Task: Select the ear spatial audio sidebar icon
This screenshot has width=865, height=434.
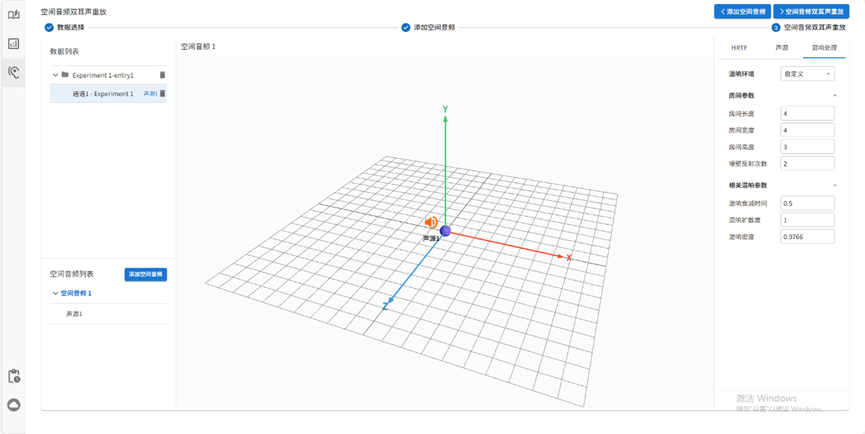Action: (14, 72)
